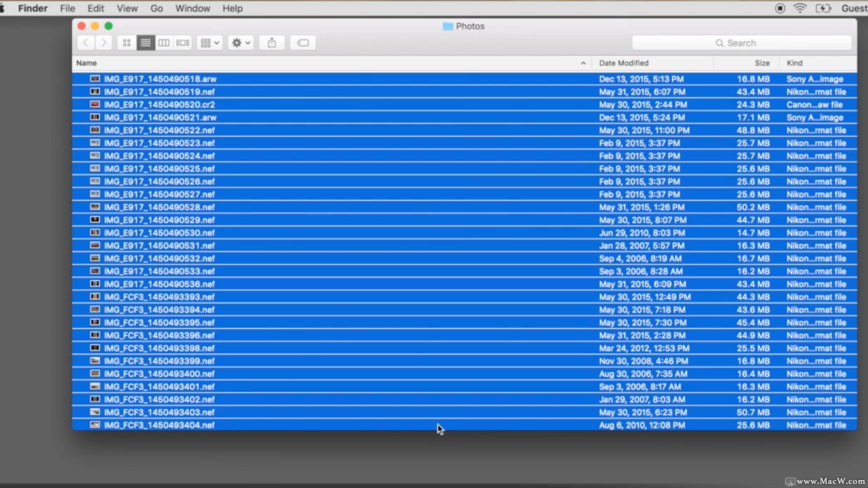Open the Window menu
This screenshot has width=868, height=488.
pyautogui.click(x=192, y=8)
